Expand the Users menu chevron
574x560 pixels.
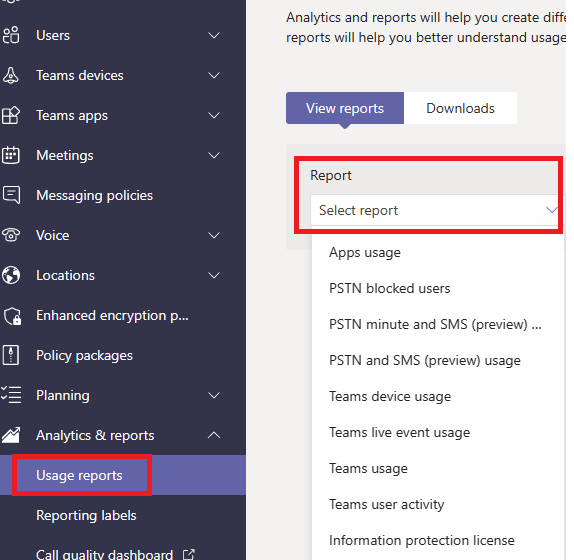click(x=214, y=36)
